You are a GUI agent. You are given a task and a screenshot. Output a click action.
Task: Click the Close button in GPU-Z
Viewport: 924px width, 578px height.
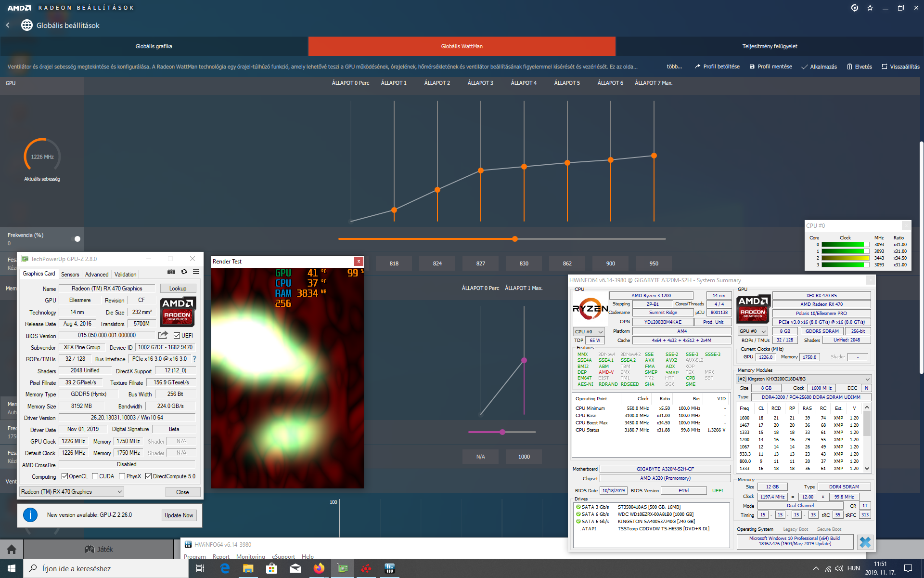click(182, 492)
